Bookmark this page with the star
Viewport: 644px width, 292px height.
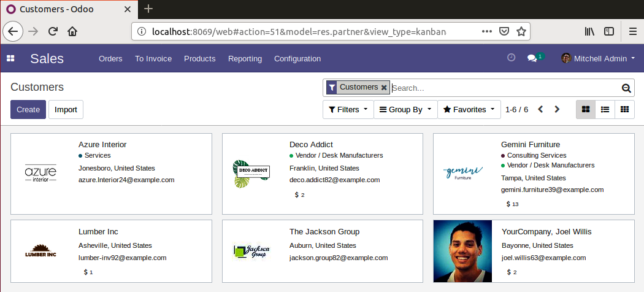521,31
